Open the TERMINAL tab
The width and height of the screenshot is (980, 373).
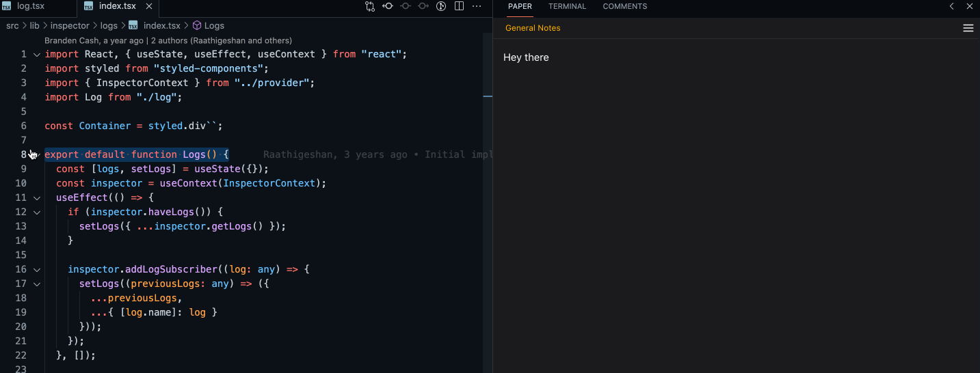[567, 6]
